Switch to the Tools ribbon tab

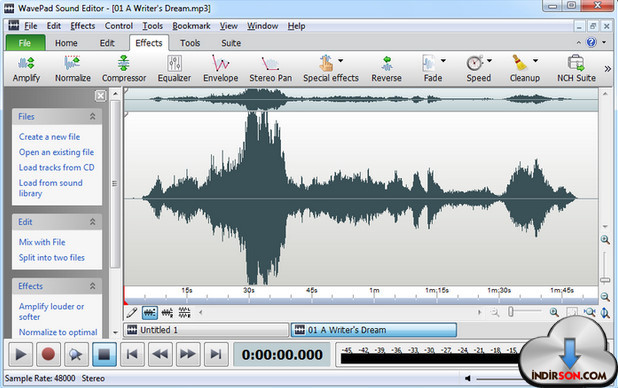click(x=190, y=43)
